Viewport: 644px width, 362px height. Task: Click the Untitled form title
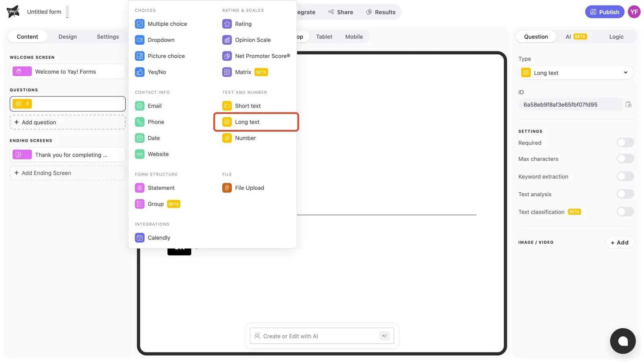44,12
